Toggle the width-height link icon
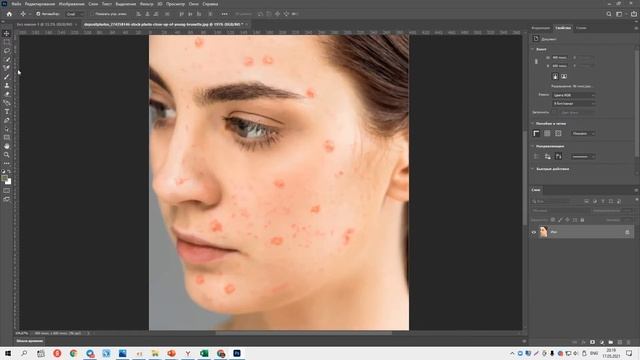This screenshot has width=640, height=360. (536, 62)
